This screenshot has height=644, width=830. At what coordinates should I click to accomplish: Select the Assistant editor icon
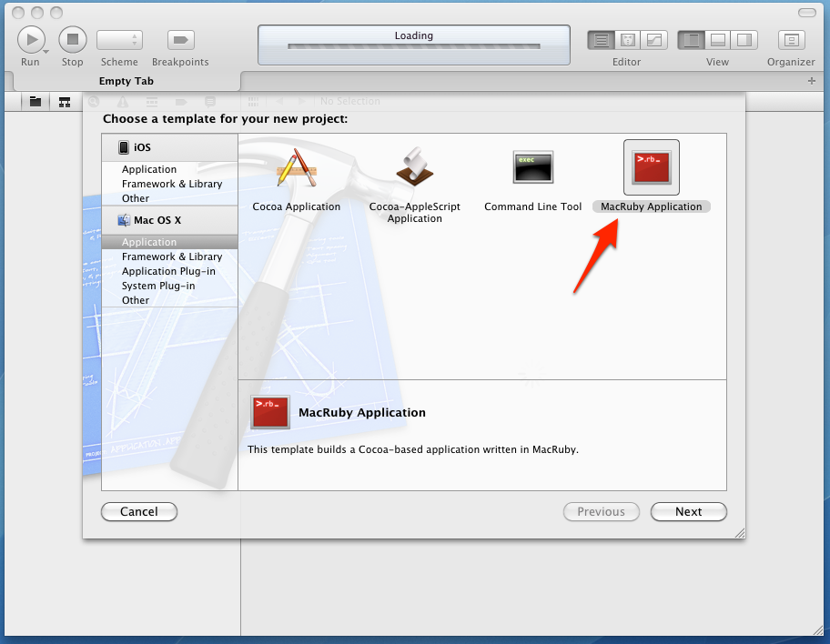(x=627, y=40)
